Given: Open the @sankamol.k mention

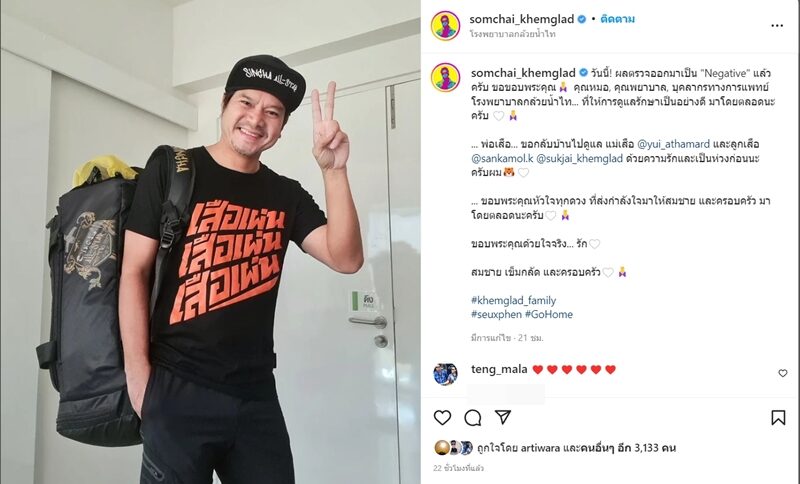Looking at the screenshot, I should (502, 159).
